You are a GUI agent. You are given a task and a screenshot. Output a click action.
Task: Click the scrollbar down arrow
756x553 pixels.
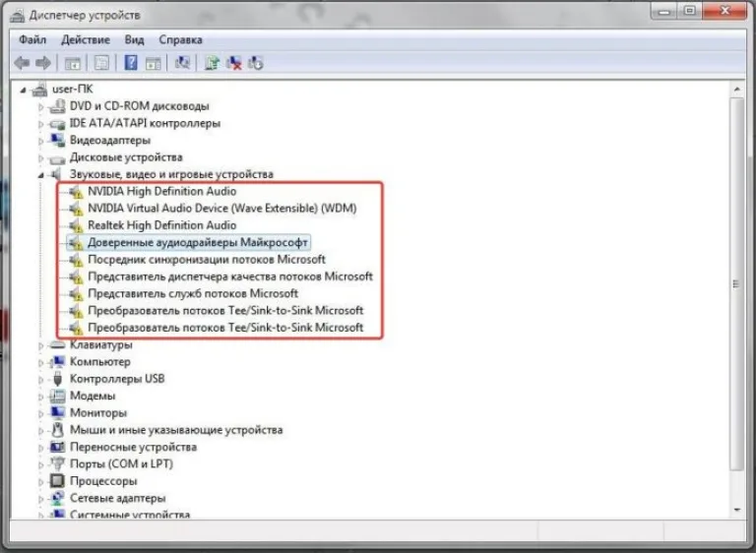pyautogui.click(x=736, y=510)
